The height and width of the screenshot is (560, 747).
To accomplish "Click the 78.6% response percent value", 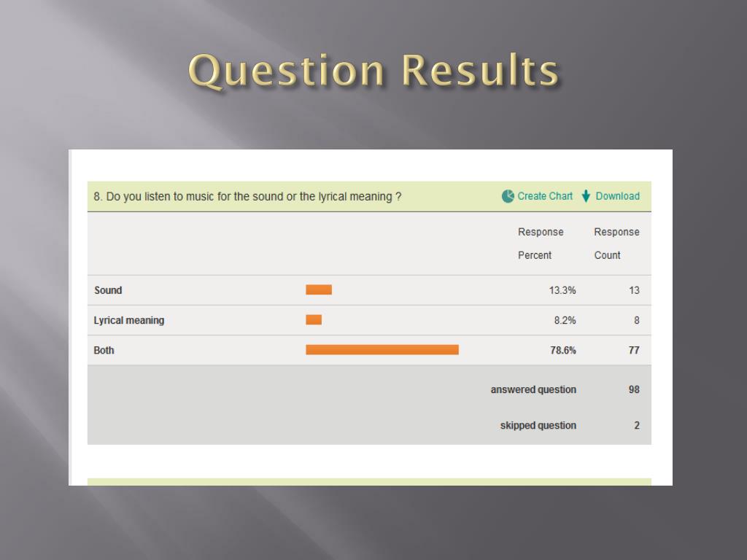I will click(562, 351).
